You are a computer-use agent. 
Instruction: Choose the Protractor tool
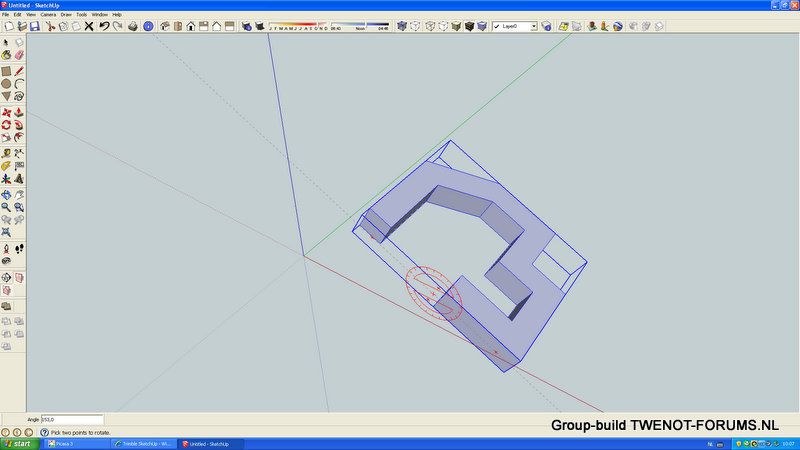tap(6, 166)
